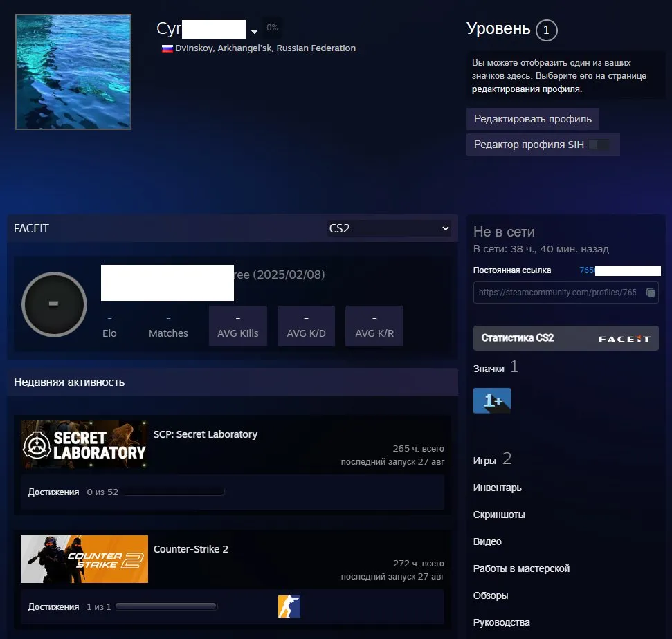This screenshot has height=639, width=672.
Task: Open the Обзоры link
Action: coord(490,595)
